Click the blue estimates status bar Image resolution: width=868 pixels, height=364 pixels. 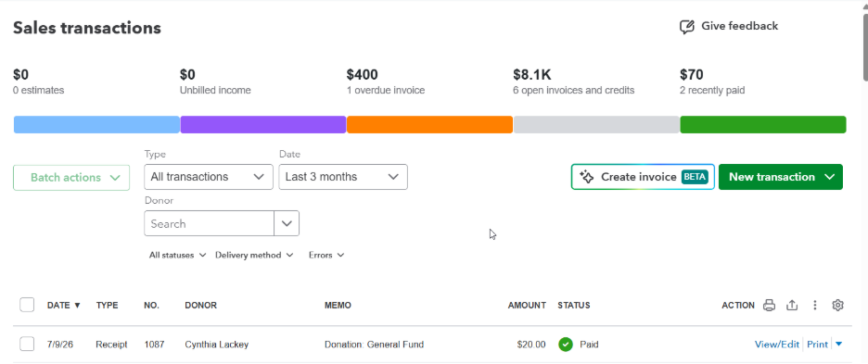click(96, 124)
